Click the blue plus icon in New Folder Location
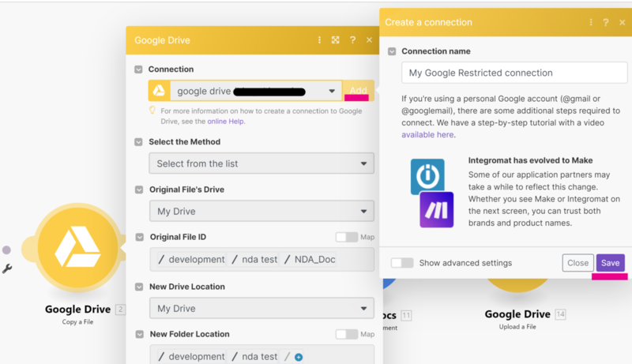This screenshot has width=632, height=364. (299, 357)
